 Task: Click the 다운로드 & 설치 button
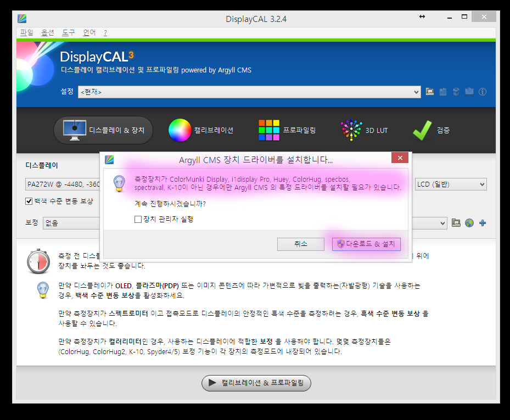366,244
